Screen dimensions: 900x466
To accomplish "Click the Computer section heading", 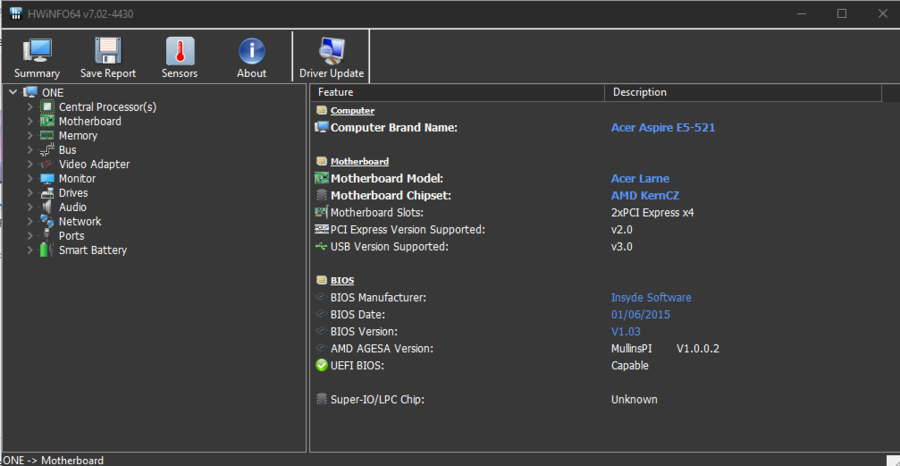I will (352, 110).
